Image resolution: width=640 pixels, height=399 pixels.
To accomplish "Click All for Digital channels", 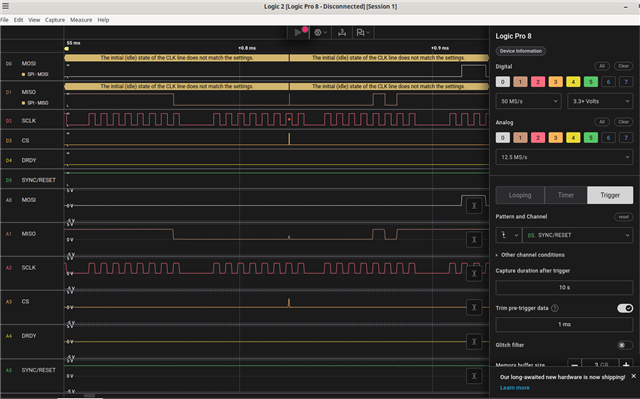I will pyautogui.click(x=602, y=66).
